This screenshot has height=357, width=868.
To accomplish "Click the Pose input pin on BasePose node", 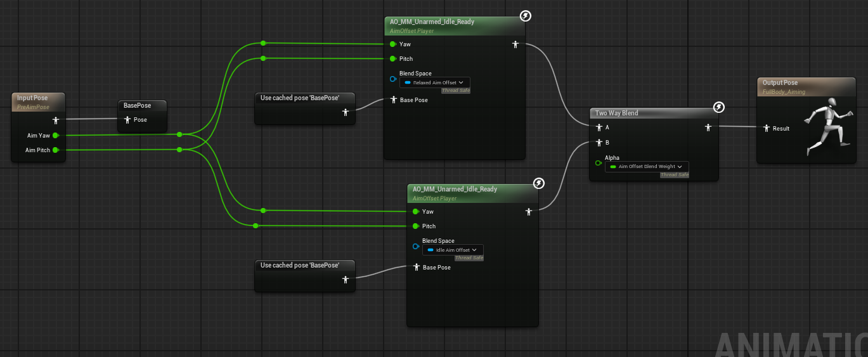I will point(127,119).
